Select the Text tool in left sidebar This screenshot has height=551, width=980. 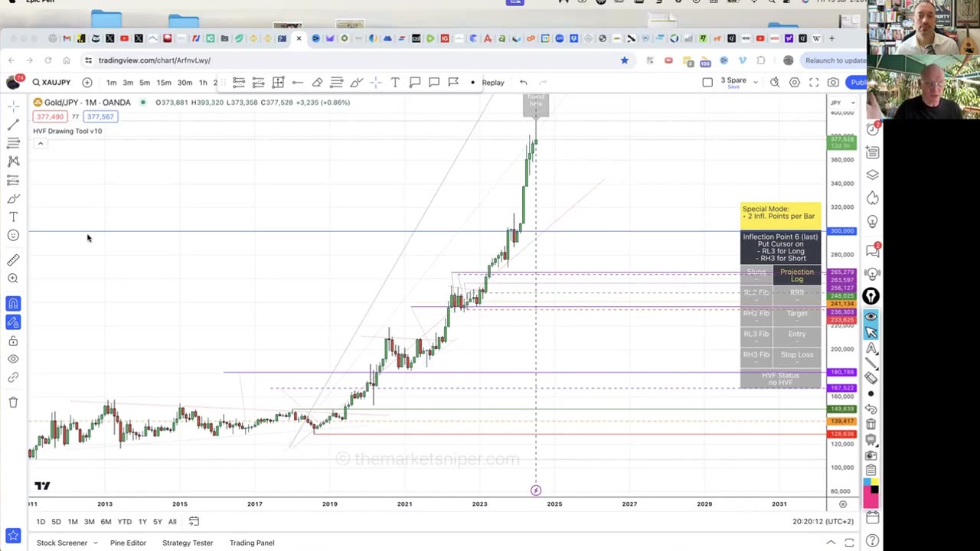click(13, 217)
